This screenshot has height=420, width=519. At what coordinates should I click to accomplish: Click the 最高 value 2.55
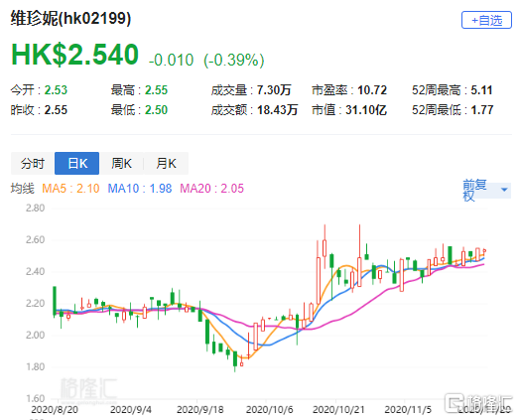tap(156, 90)
